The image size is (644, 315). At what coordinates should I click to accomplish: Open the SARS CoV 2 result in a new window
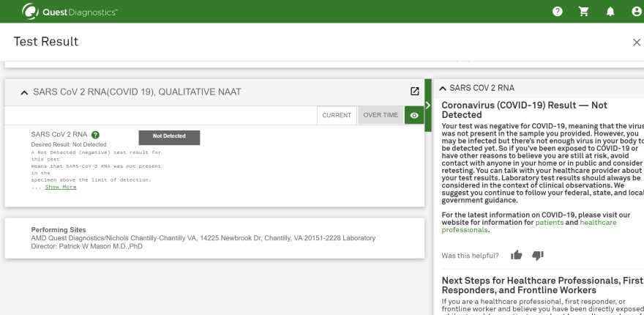(x=415, y=92)
